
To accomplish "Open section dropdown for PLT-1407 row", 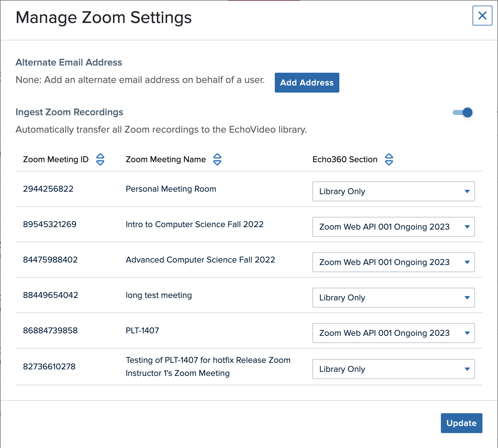I will (393, 333).
